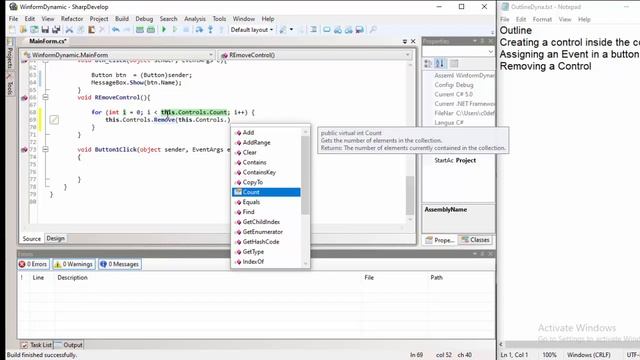This screenshot has width=640, height=360.
Task: Toggle the 0 Messages filter
Action: [120, 264]
